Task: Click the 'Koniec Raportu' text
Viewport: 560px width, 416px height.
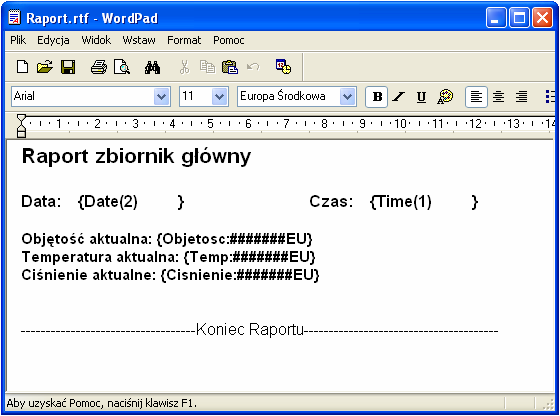Action: [250, 329]
